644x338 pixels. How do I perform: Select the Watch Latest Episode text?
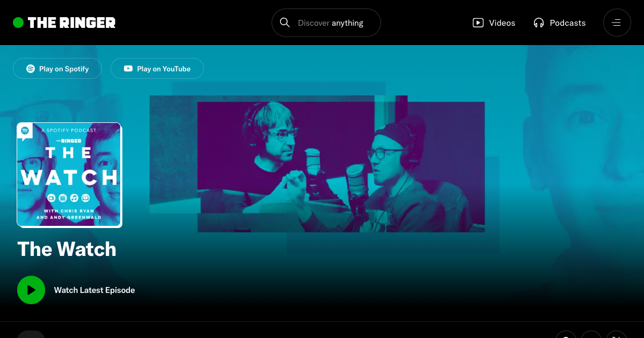point(94,290)
